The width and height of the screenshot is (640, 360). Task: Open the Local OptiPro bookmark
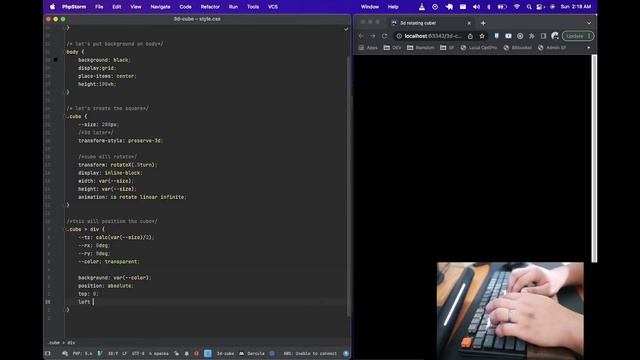click(x=479, y=48)
